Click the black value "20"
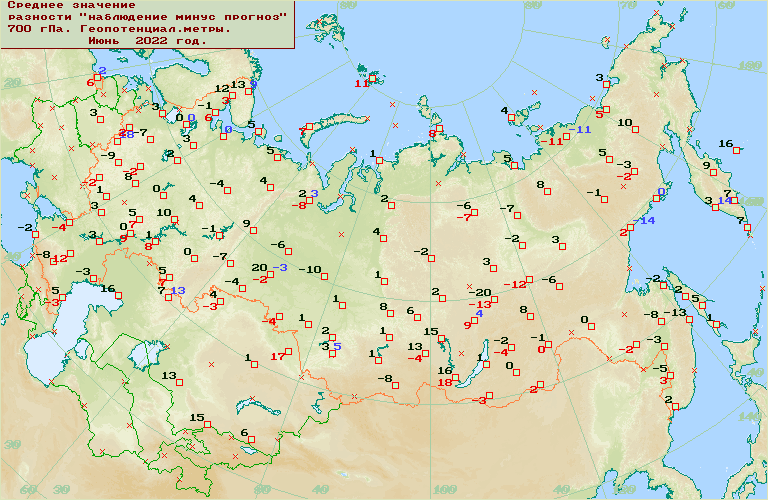 click(259, 267)
